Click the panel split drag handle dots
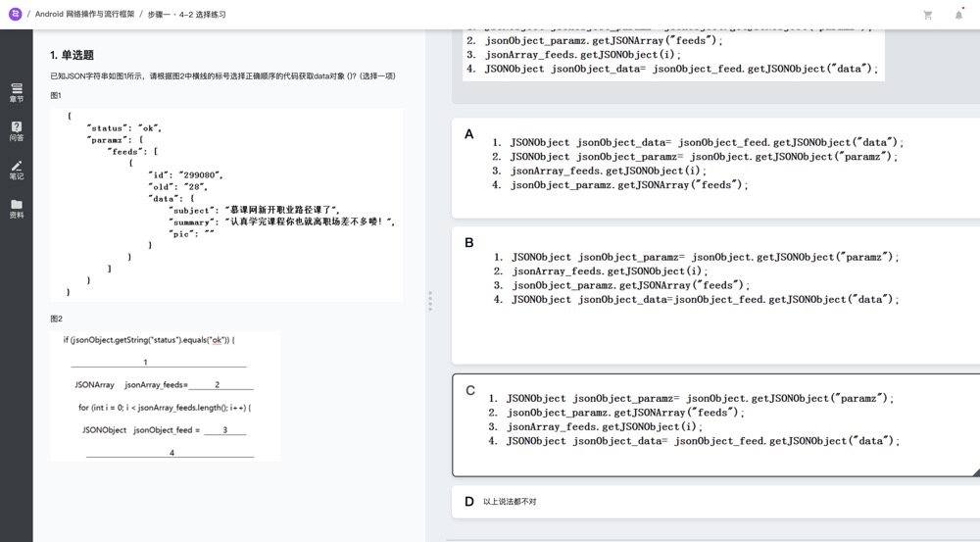980x542 pixels. coord(430,301)
